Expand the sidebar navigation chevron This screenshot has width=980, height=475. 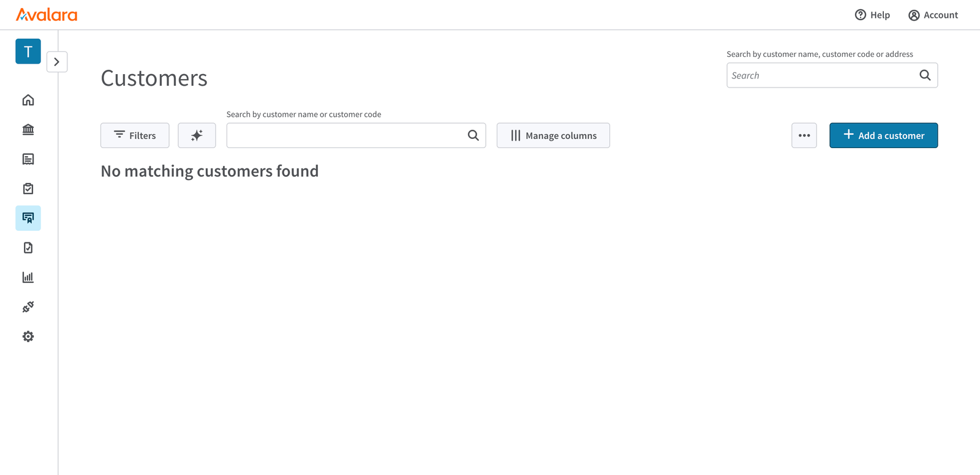pyautogui.click(x=57, y=62)
